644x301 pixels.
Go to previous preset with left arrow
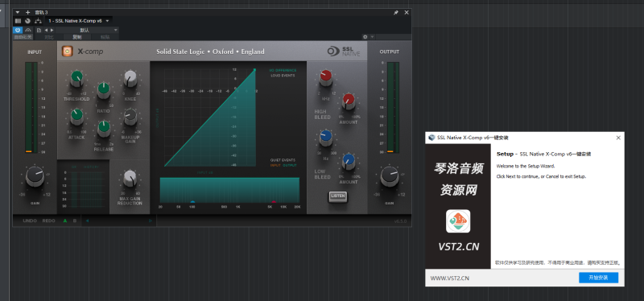[46, 30]
